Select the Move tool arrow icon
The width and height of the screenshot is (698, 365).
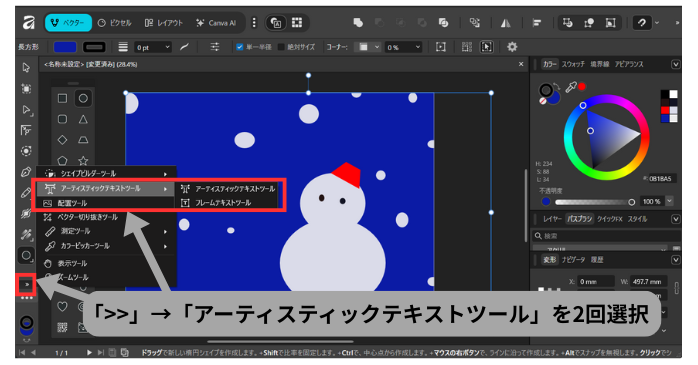click(x=26, y=68)
